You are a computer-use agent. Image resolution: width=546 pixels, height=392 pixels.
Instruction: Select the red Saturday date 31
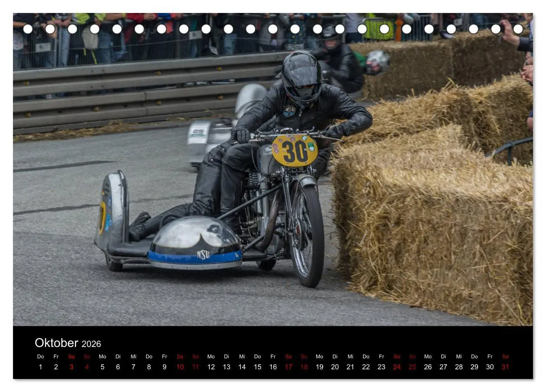505,367
